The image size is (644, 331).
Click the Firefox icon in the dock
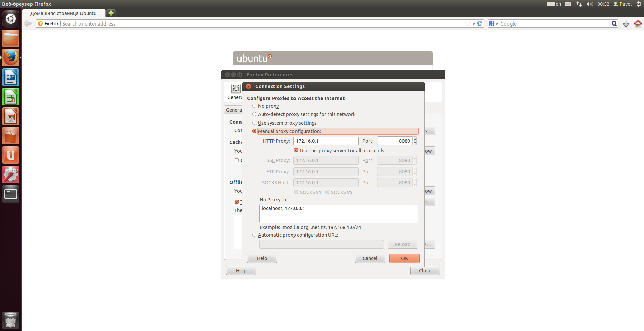(11, 58)
